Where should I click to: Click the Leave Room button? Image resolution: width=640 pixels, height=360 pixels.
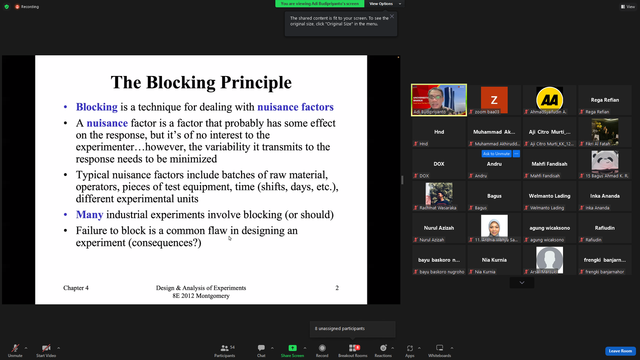pos(620,351)
